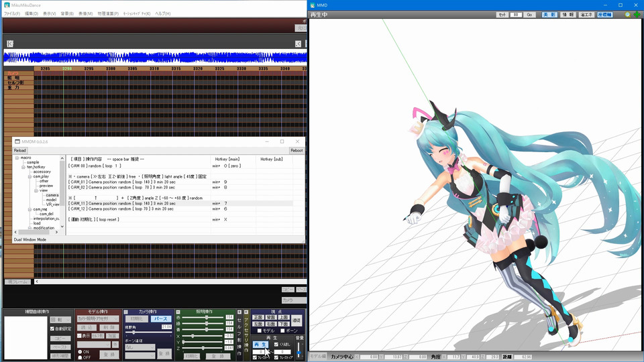Click the green move-arrows icon in the MMD window
644x362 pixels.
pos(637,14)
